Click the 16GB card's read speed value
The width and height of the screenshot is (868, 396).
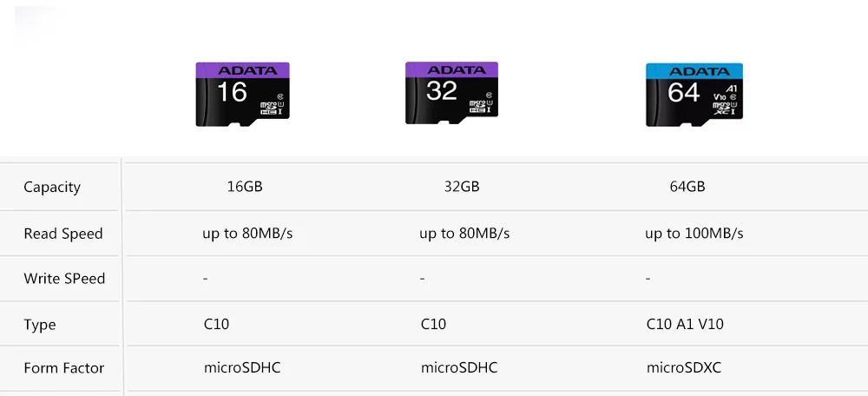pos(247,234)
